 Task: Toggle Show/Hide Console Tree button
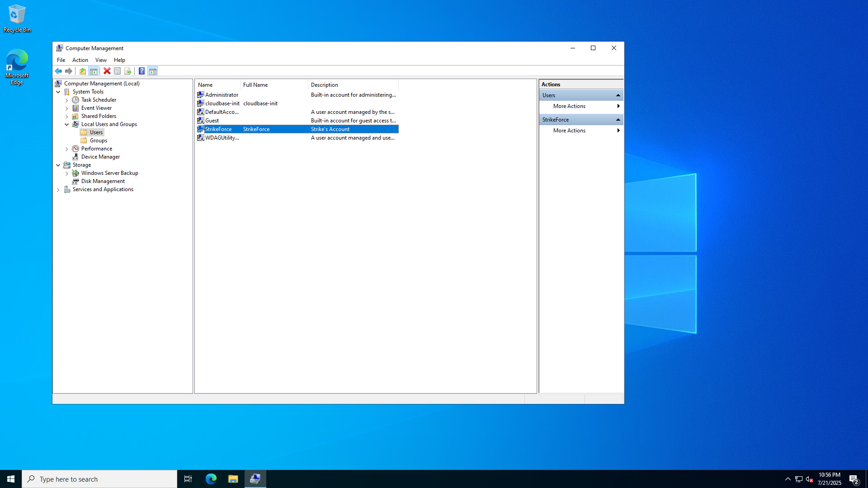click(94, 71)
